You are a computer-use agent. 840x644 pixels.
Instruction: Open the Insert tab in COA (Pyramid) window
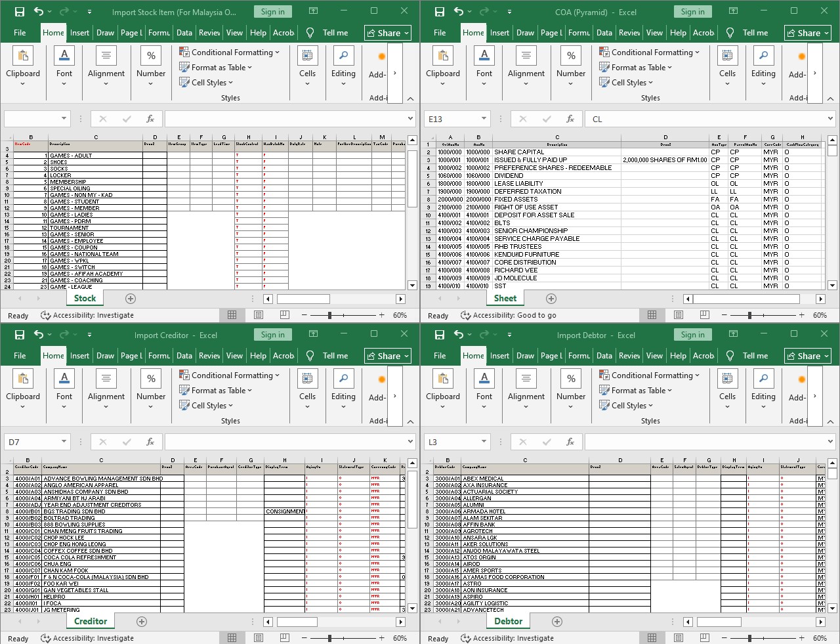(x=499, y=33)
